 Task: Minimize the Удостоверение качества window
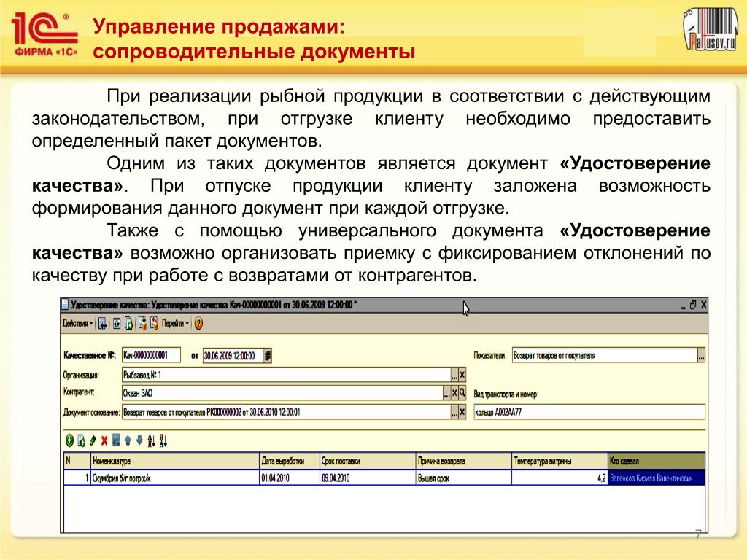coord(683,306)
